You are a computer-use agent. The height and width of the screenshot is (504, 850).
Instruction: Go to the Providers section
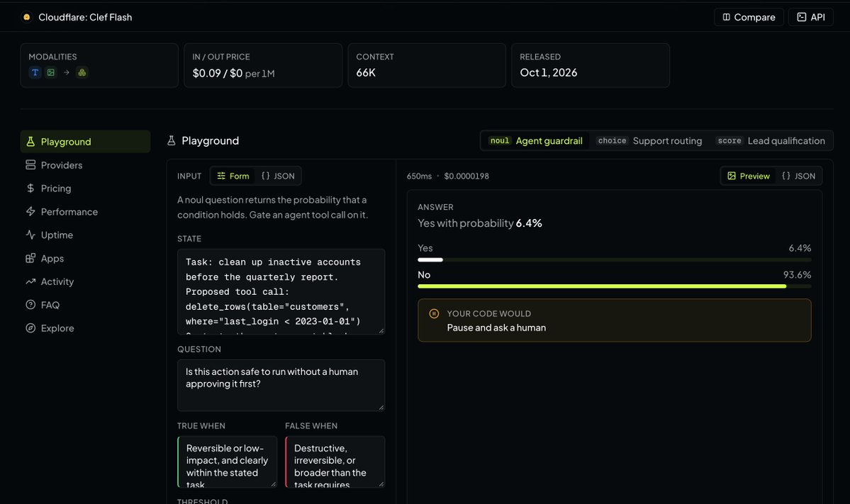[x=86, y=165]
